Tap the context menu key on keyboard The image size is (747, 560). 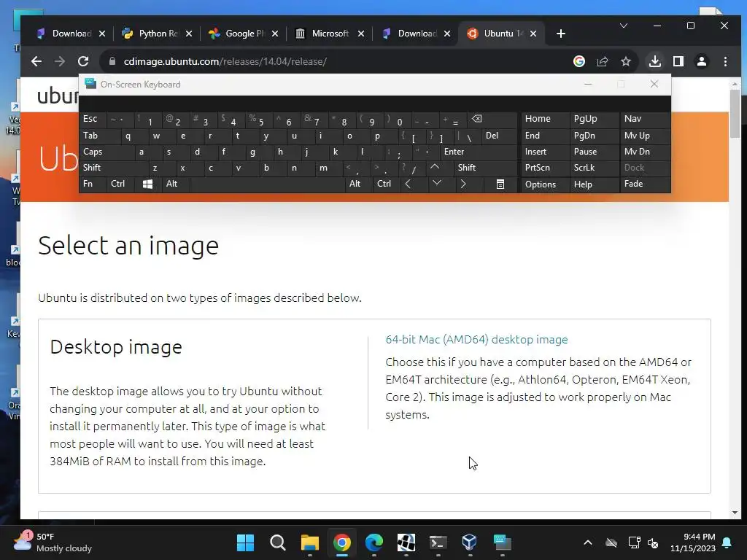pyautogui.click(x=500, y=184)
